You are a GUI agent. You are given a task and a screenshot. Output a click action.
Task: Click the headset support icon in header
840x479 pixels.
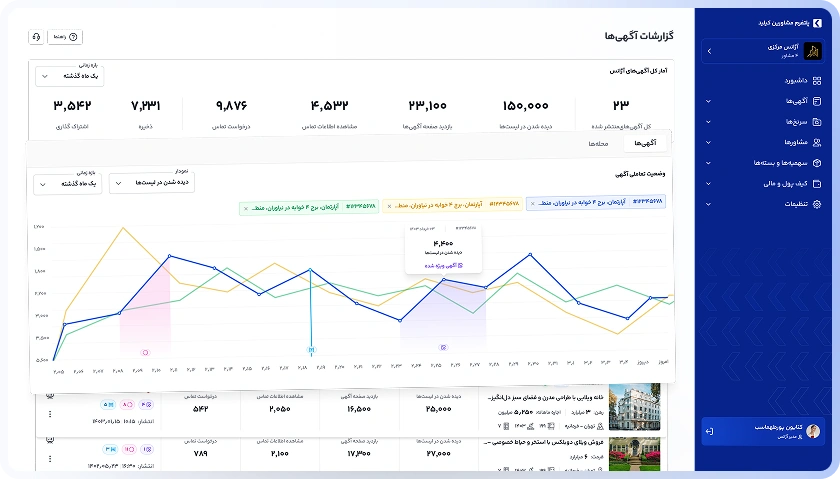pyautogui.click(x=37, y=37)
